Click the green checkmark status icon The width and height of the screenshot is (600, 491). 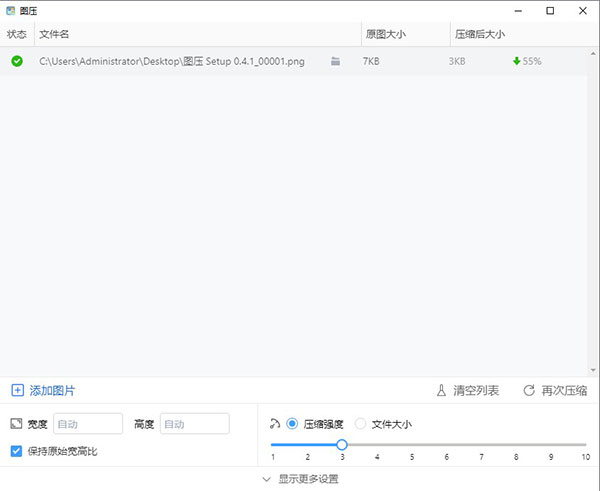point(17,61)
